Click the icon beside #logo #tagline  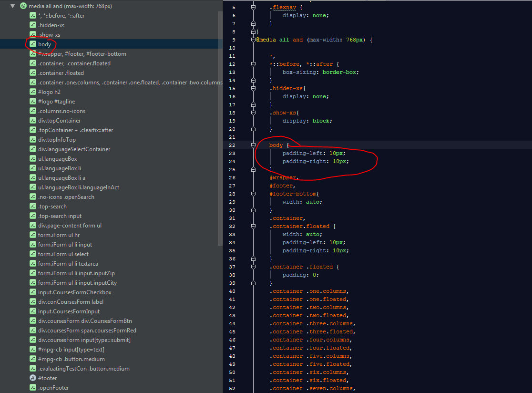point(33,101)
